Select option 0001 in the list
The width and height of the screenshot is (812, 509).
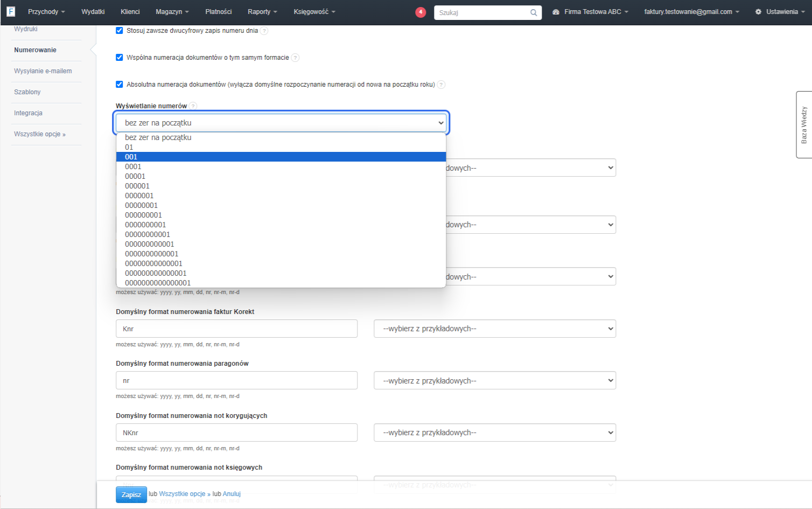(281, 166)
